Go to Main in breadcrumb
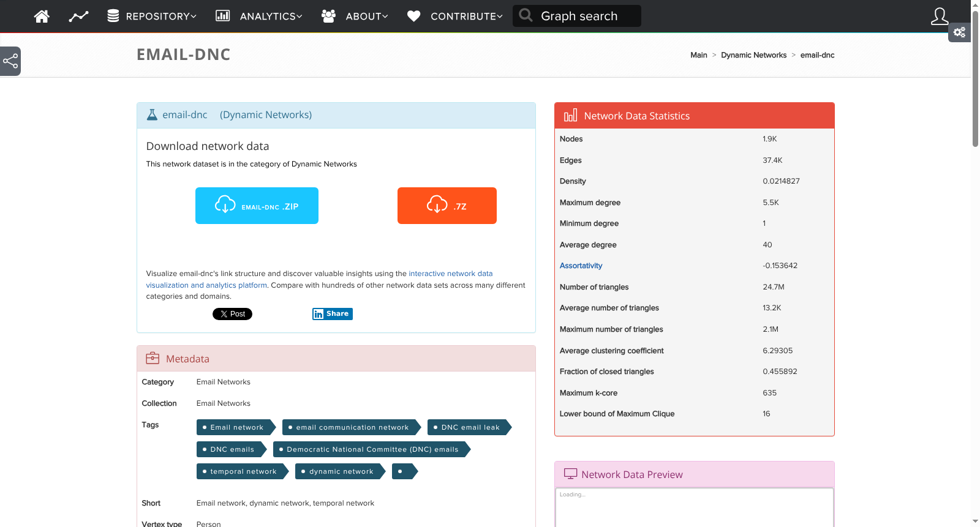Viewport: 980px width, 527px height. pos(699,55)
